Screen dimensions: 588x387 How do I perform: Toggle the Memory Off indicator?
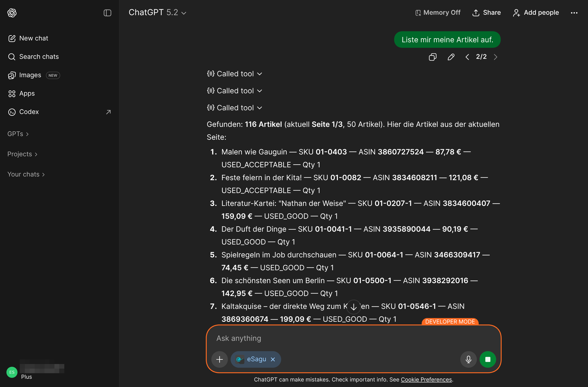click(438, 13)
